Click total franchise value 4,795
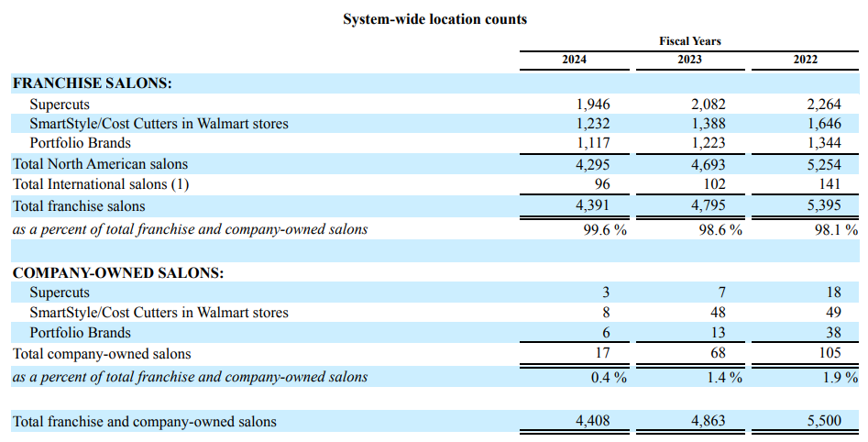Viewport: 868px width, 442px height. click(x=709, y=205)
